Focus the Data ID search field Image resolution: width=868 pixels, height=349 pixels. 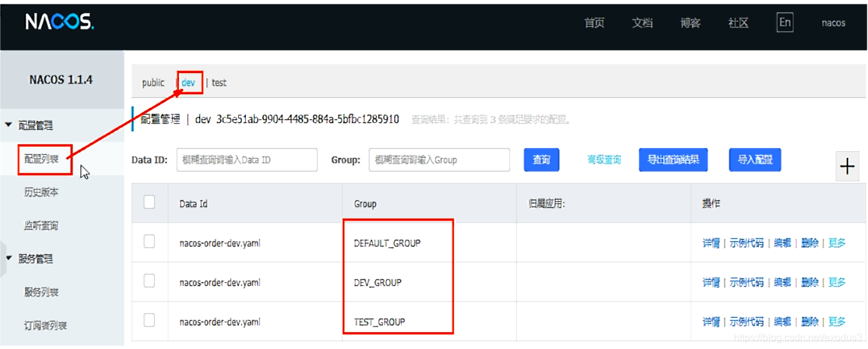[247, 160]
